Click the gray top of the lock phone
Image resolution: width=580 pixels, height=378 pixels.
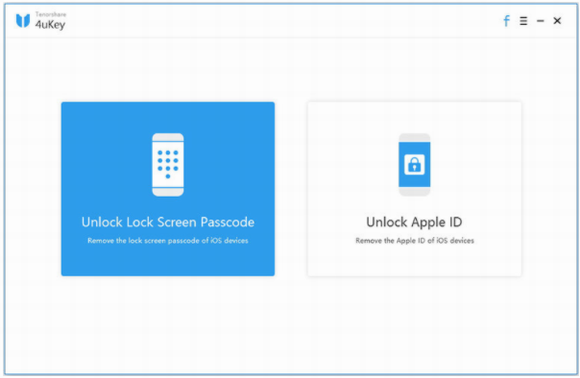[x=414, y=138]
